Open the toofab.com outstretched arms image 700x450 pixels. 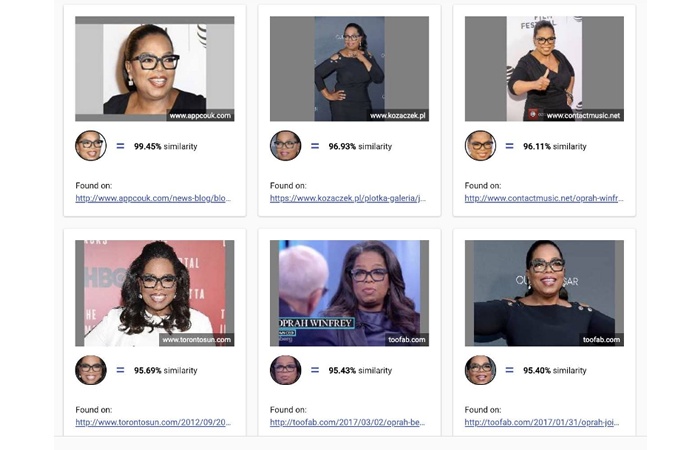point(544,293)
